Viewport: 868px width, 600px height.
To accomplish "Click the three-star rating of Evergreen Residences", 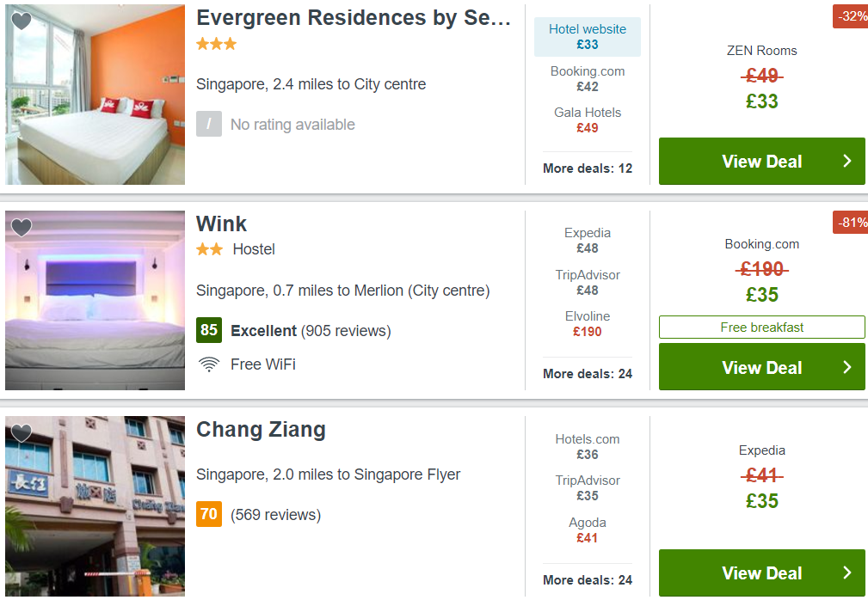I will pos(216,44).
